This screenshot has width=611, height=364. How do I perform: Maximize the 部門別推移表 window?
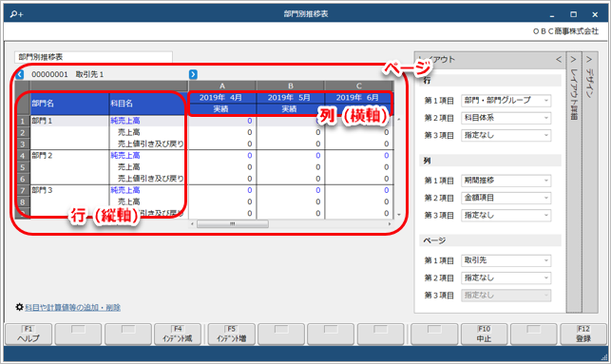pos(573,14)
